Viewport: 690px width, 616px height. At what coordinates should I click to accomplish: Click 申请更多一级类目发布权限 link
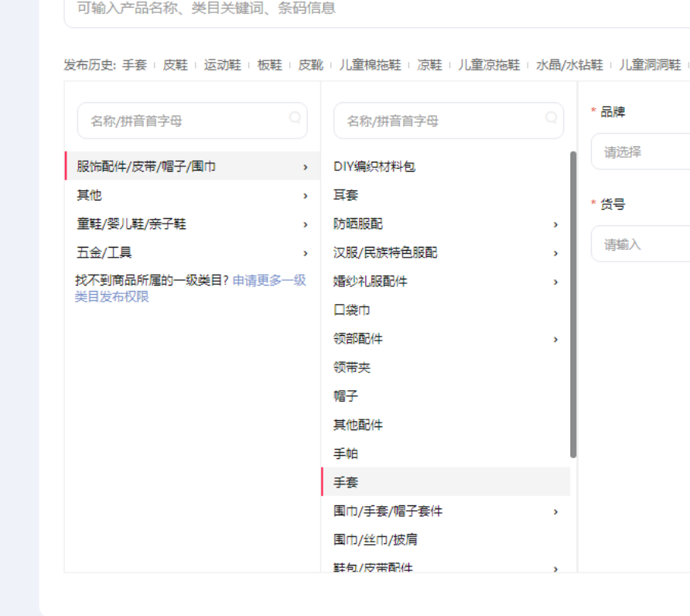268,280
